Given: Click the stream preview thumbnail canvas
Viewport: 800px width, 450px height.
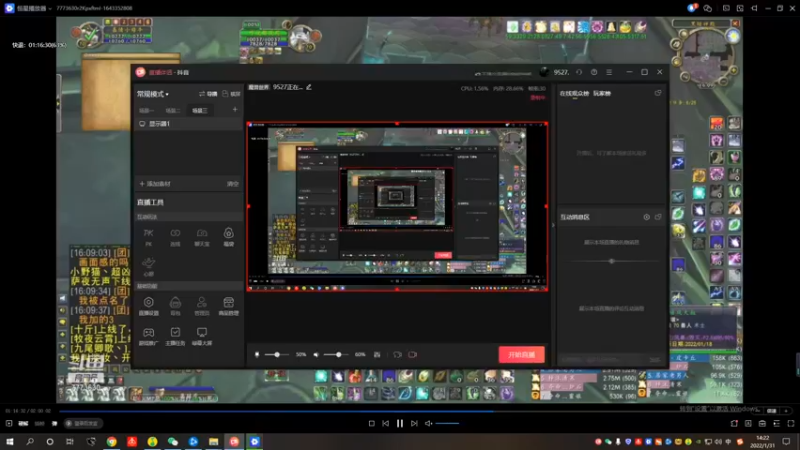Looking at the screenshot, I should tap(397, 207).
